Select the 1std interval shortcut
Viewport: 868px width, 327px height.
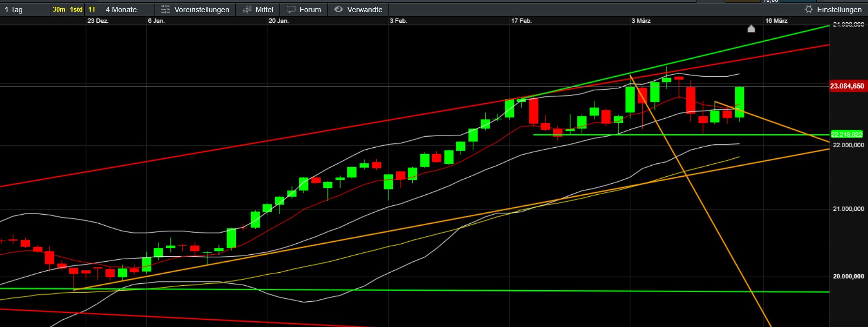click(76, 9)
